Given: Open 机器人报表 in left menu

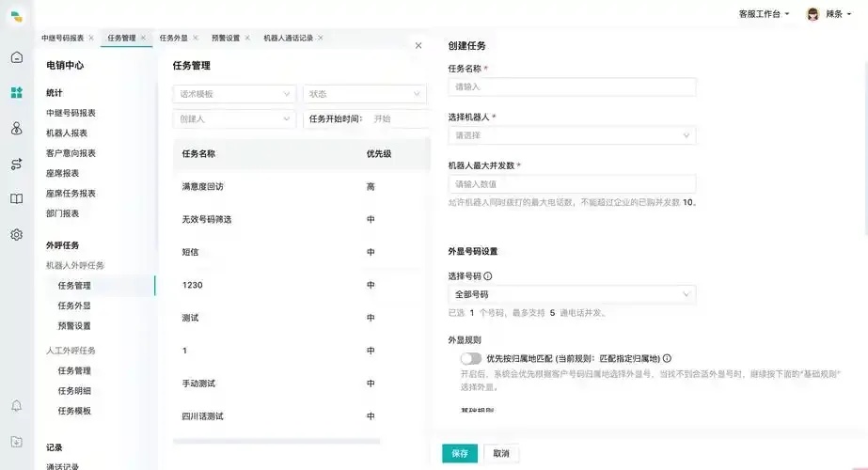Looking at the screenshot, I should 67,133.
